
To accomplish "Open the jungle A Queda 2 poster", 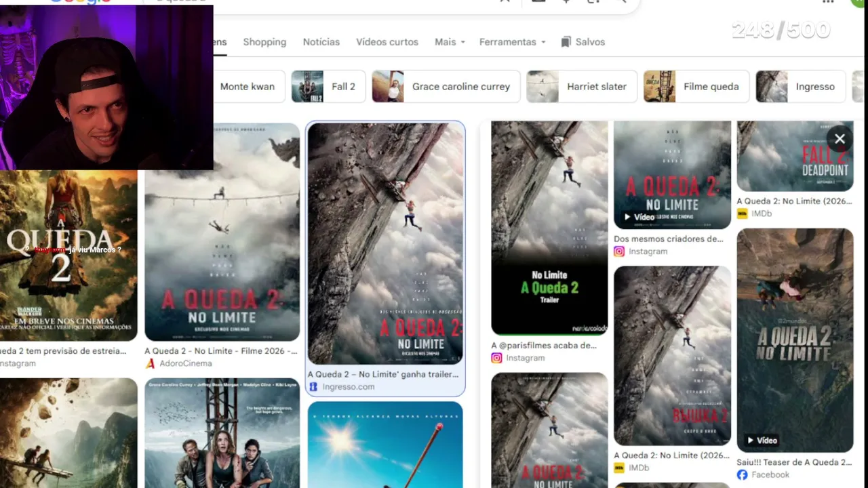I will [x=68, y=255].
